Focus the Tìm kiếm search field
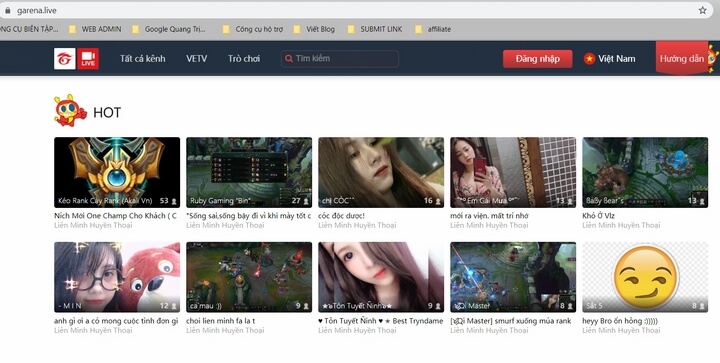This screenshot has width=720, height=363. tap(340, 59)
